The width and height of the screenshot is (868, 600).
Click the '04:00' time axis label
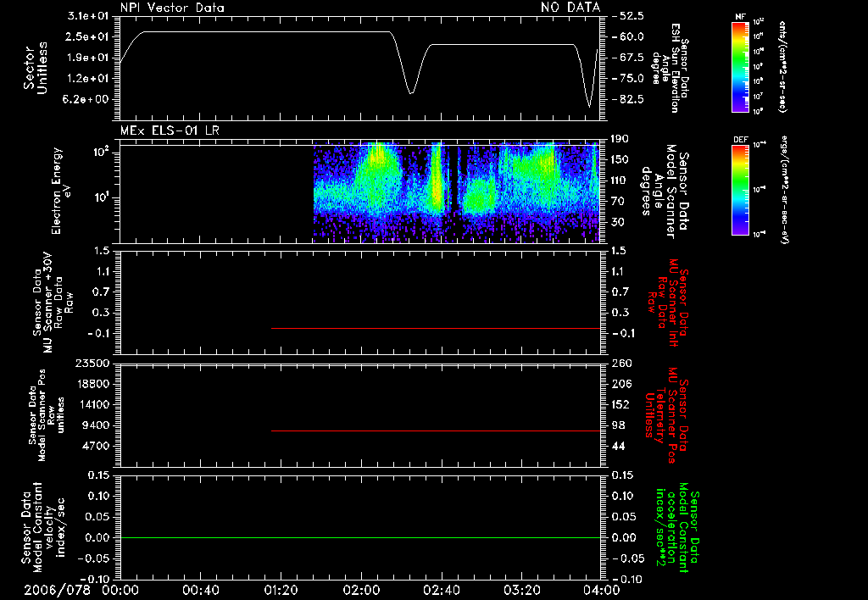pos(602,590)
